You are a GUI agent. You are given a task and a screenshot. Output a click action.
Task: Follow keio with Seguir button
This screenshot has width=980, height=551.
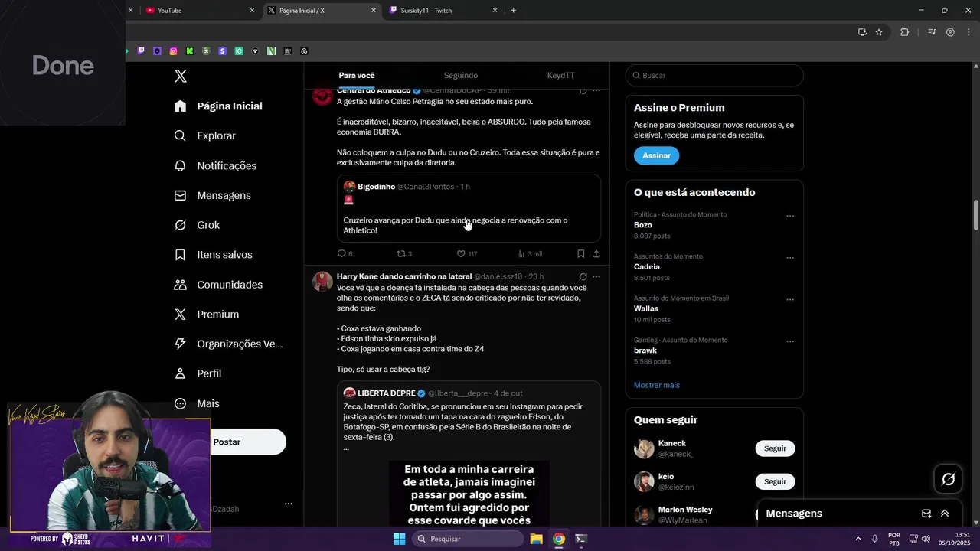click(x=775, y=481)
